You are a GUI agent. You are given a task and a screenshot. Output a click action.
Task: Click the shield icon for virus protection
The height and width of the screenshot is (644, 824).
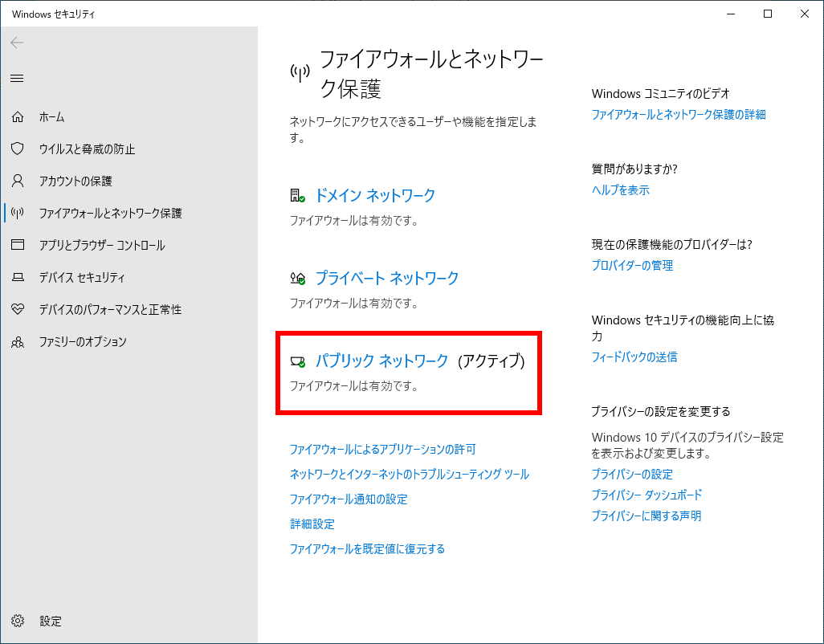[18, 149]
